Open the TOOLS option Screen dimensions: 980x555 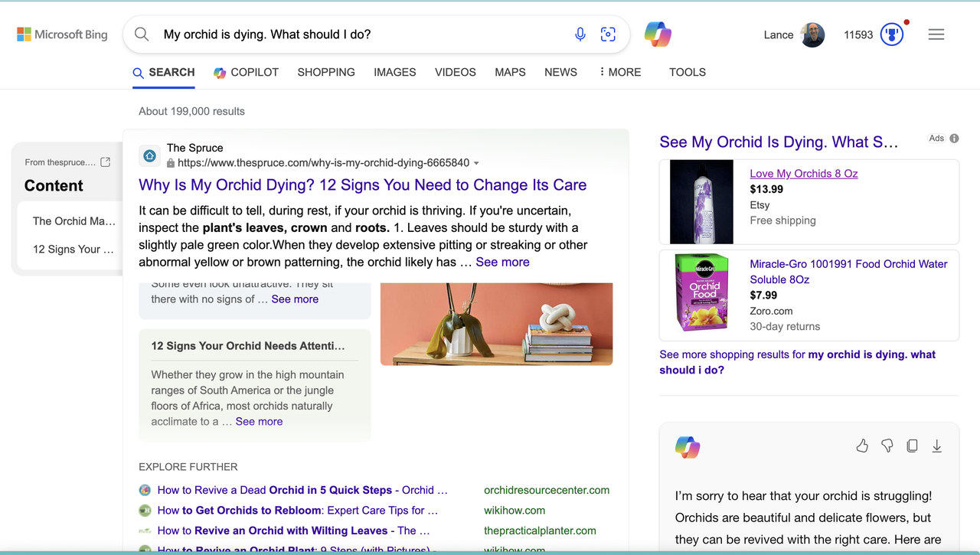[x=688, y=72]
